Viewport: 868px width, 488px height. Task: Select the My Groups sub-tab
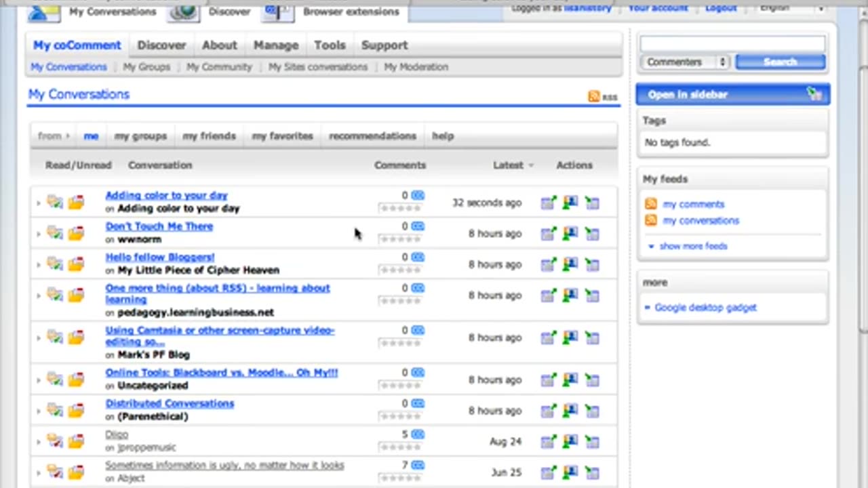pos(146,66)
